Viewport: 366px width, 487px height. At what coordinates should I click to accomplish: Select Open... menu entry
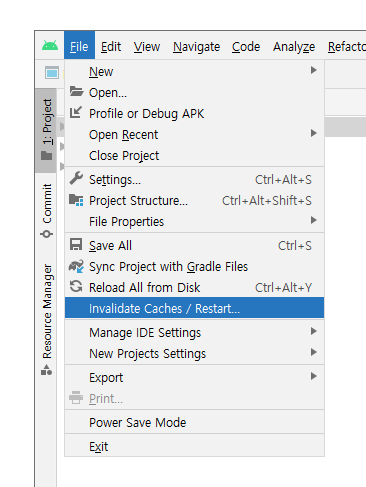point(194,92)
